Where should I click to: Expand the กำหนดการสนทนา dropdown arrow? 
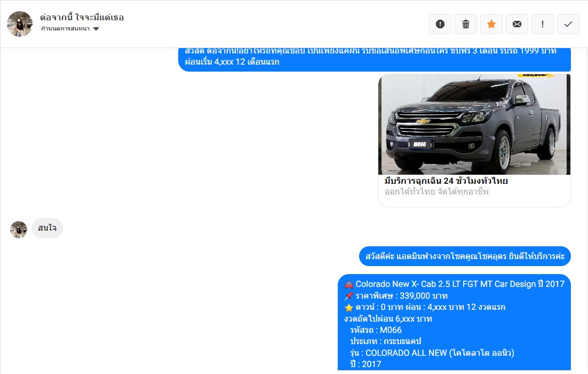pyautogui.click(x=96, y=29)
